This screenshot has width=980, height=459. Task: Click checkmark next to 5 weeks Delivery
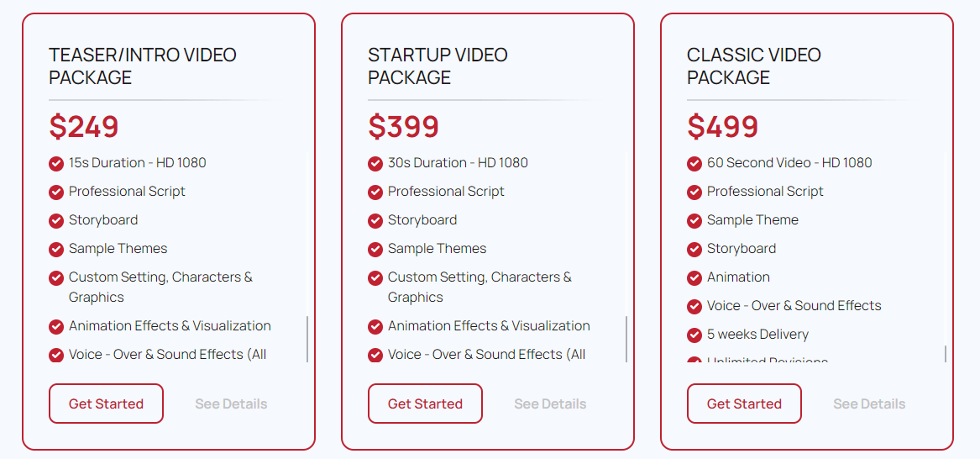click(694, 335)
